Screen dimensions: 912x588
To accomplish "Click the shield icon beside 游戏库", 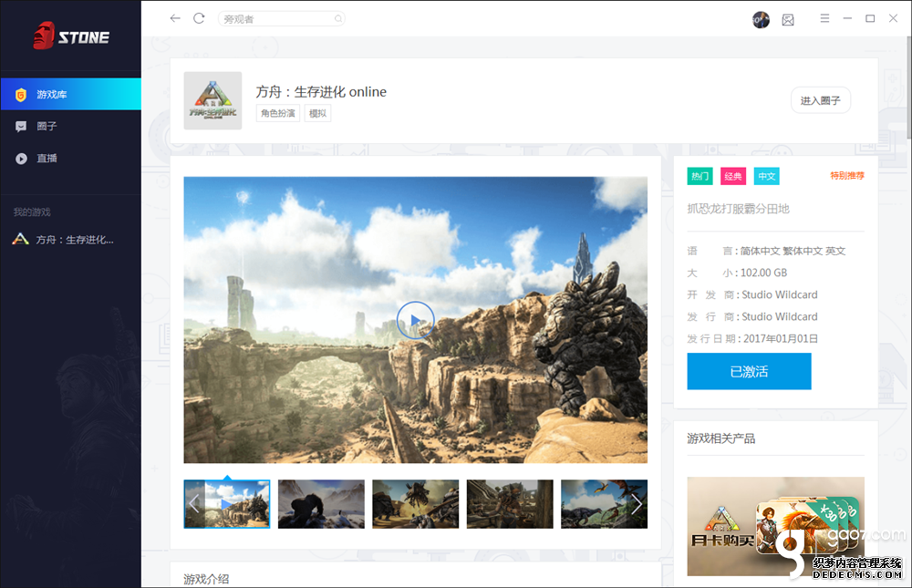I will click(21, 94).
